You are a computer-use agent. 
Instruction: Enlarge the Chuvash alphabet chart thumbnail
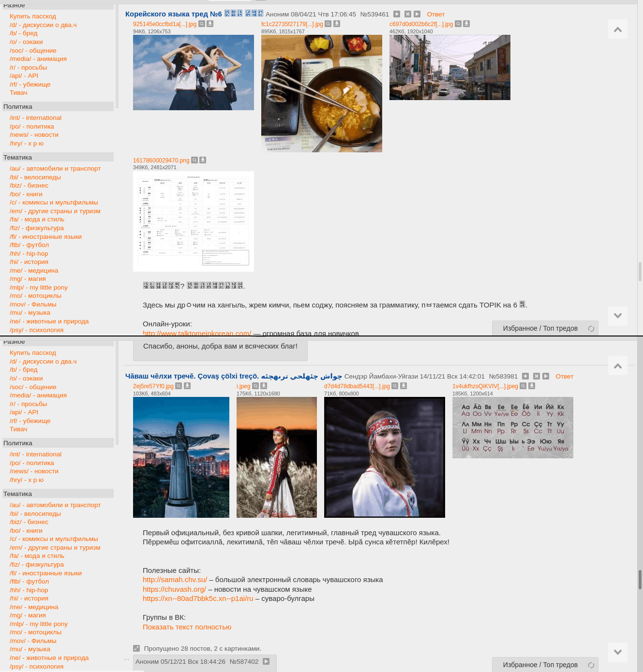click(513, 427)
